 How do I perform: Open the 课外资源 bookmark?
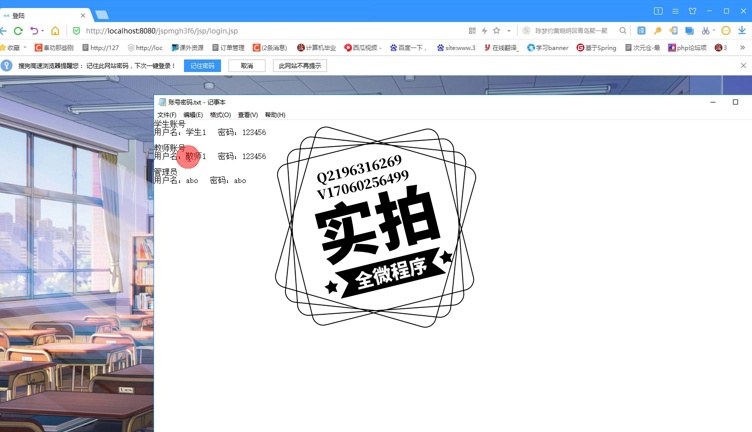tap(188, 47)
